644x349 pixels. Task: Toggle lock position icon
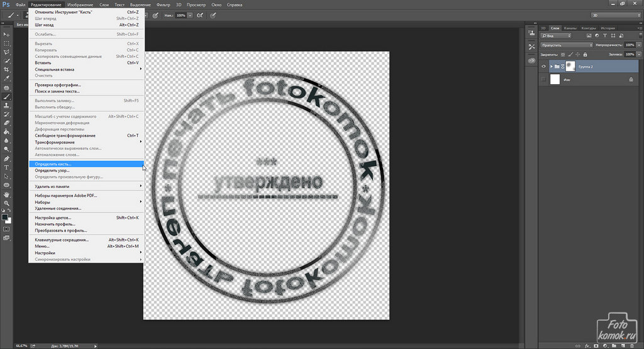tap(577, 54)
